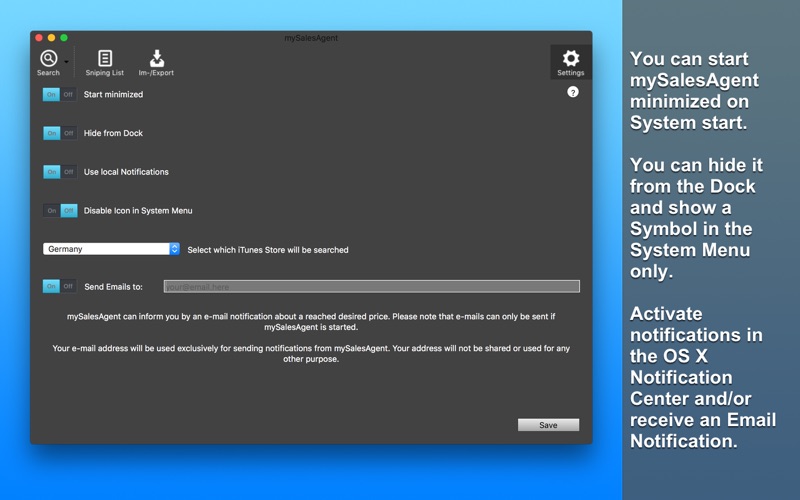This screenshot has height=500, width=800.
Task: Click the 'Use local Notifications' label
Action: pyautogui.click(x=126, y=172)
